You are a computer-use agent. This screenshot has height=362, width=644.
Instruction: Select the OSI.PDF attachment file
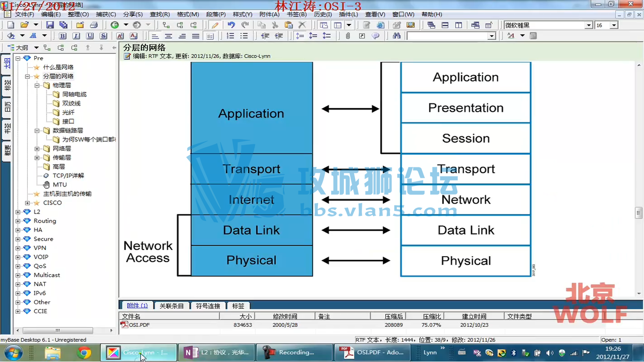coord(139,325)
